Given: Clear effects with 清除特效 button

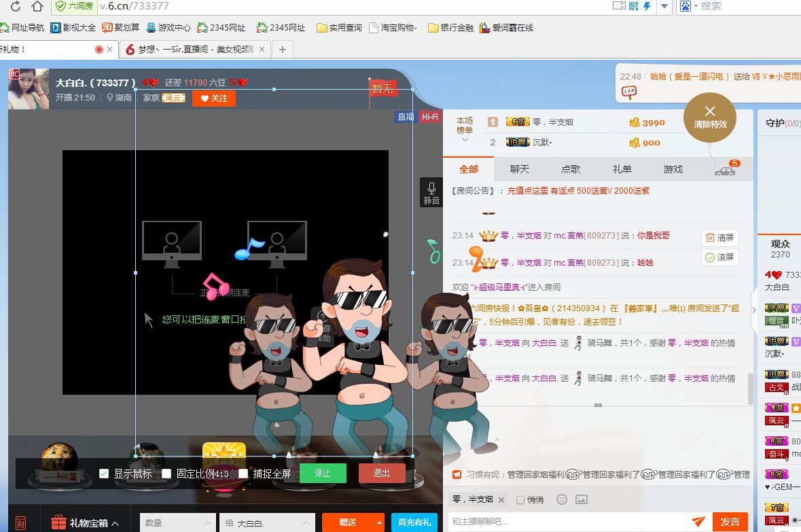Looking at the screenshot, I should click(x=709, y=118).
